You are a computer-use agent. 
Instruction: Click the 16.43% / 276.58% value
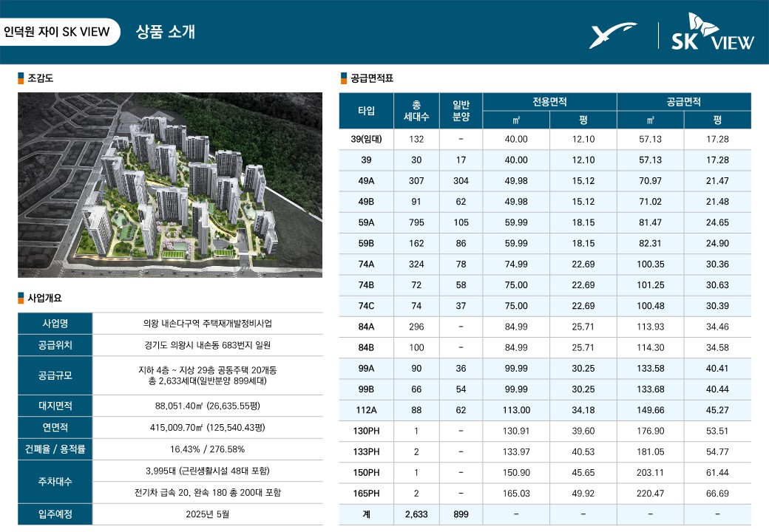coord(208,449)
